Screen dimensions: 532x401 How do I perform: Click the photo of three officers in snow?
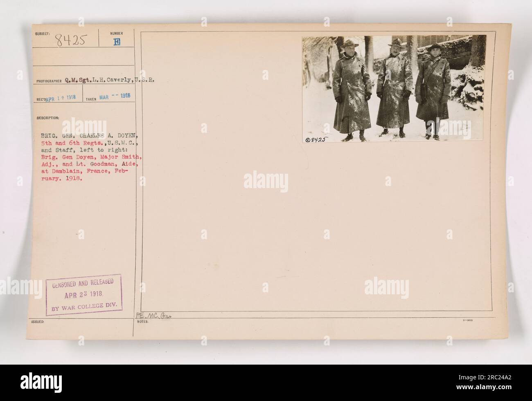click(x=394, y=88)
